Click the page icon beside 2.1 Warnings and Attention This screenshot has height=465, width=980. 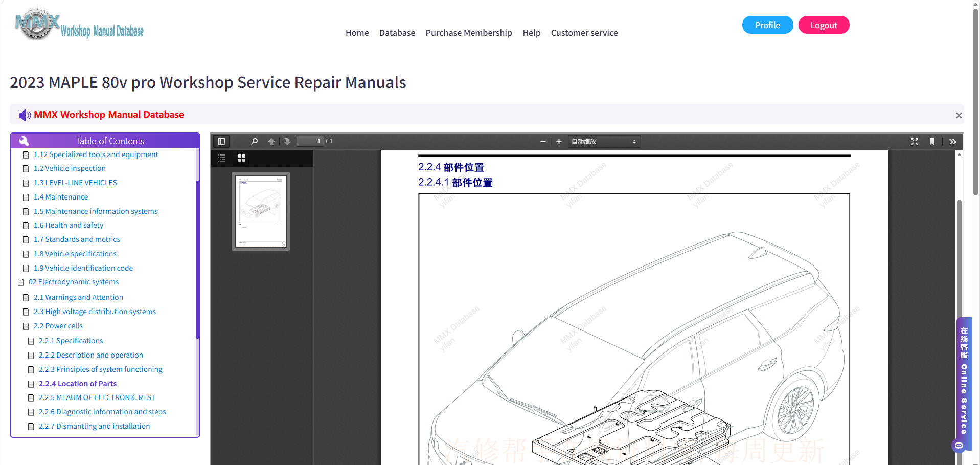click(26, 298)
